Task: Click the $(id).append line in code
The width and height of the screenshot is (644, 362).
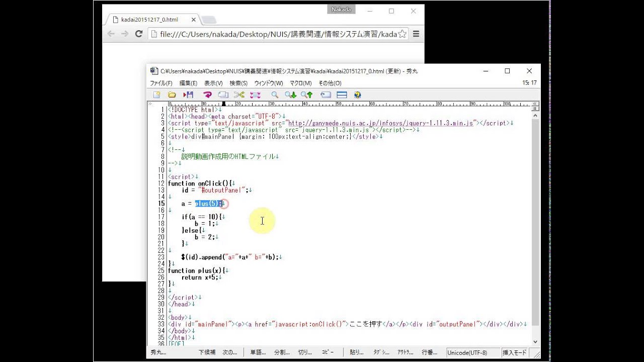Action: coord(230,257)
